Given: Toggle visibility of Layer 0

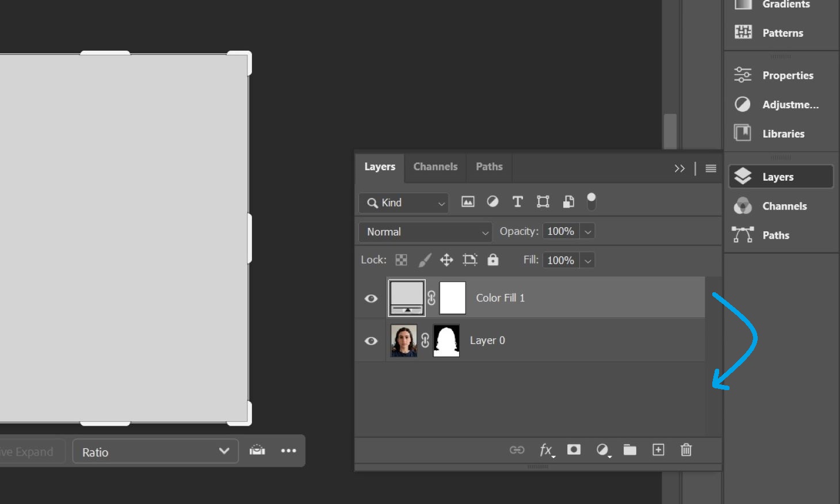Looking at the screenshot, I should click(x=371, y=341).
